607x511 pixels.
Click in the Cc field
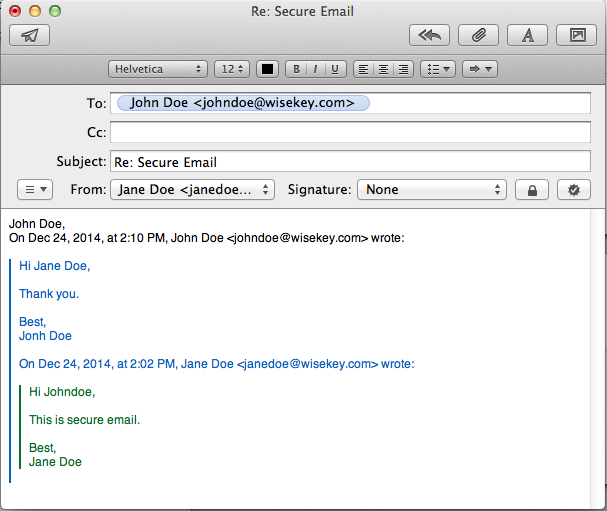(x=350, y=132)
